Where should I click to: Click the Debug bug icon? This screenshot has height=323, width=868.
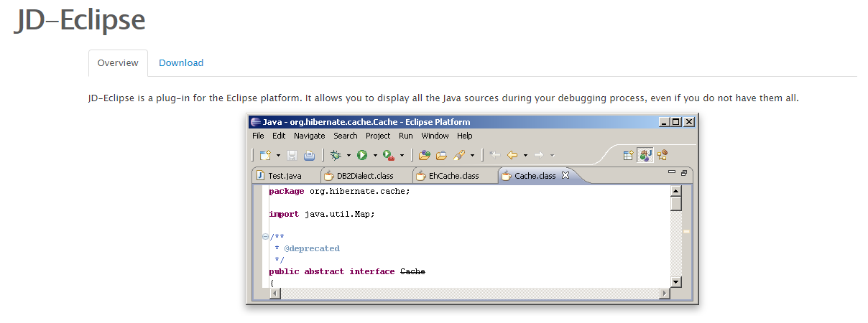coord(336,155)
